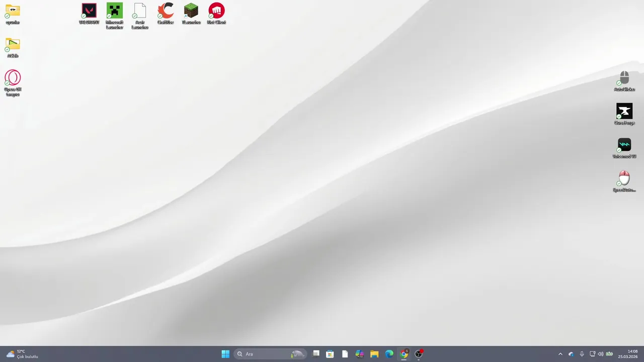
Task: Select the SpeedAuto clicker red mouse icon
Action: click(x=624, y=182)
